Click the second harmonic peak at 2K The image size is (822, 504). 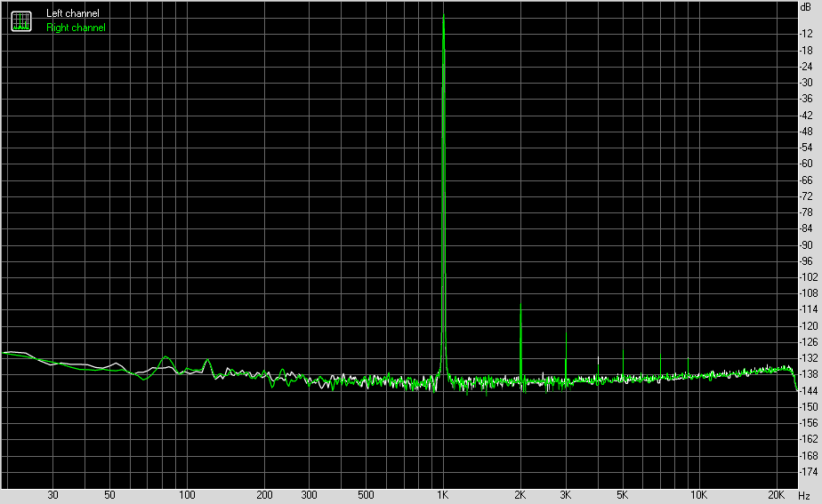tap(520, 309)
